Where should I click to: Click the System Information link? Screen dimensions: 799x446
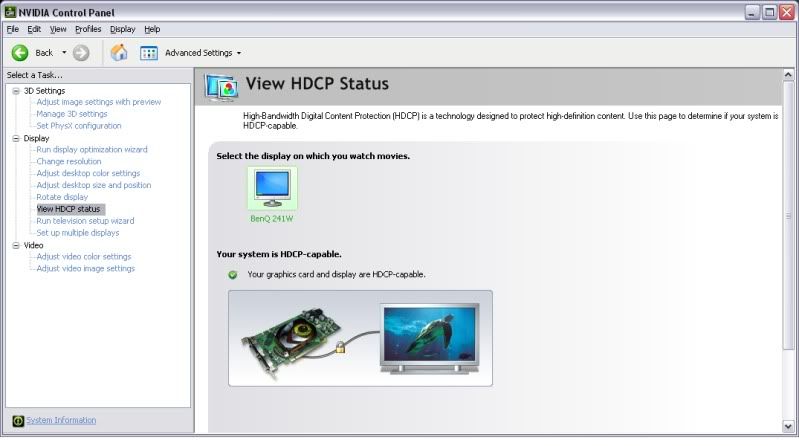[61, 420]
